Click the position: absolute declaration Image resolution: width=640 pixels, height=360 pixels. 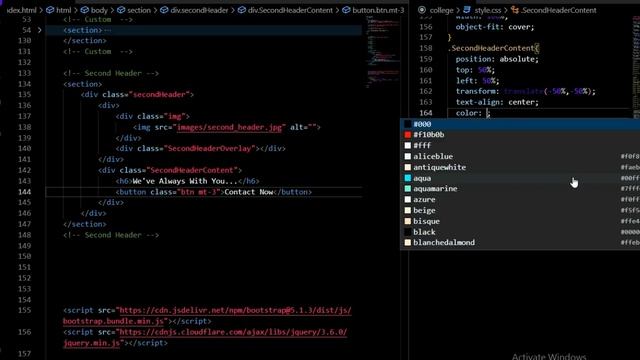497,59
